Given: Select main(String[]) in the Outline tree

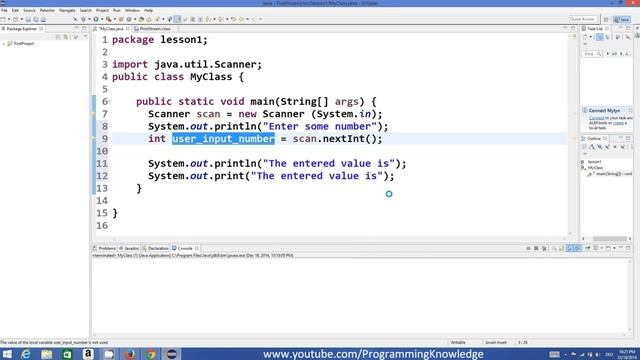Looking at the screenshot, I should click(x=612, y=174).
